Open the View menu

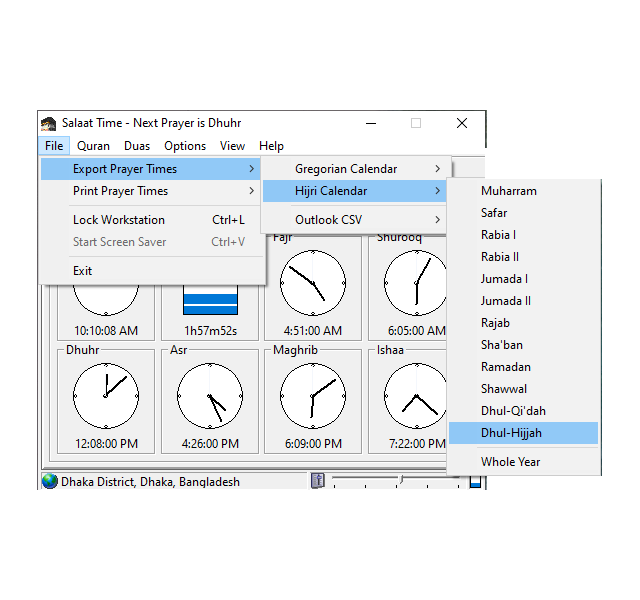coord(232,146)
